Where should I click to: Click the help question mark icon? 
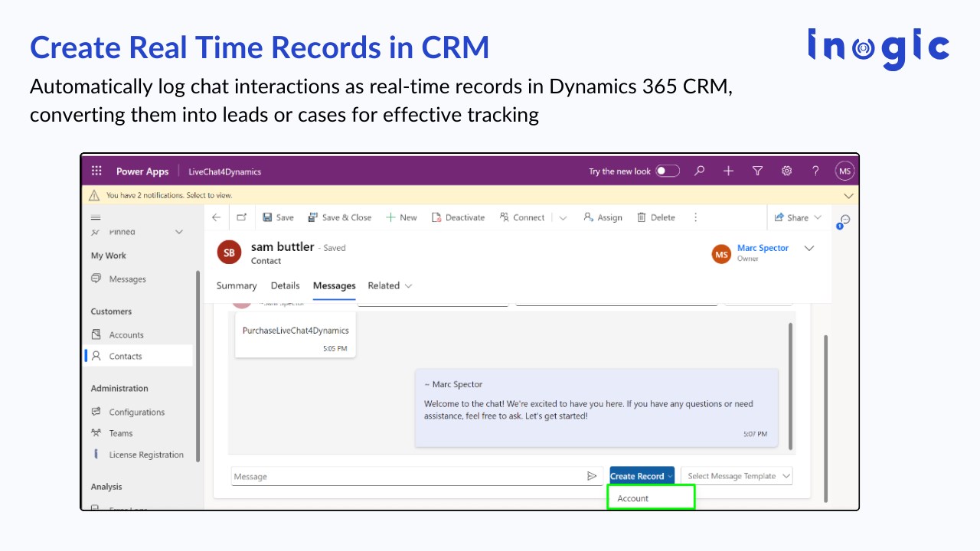(815, 171)
